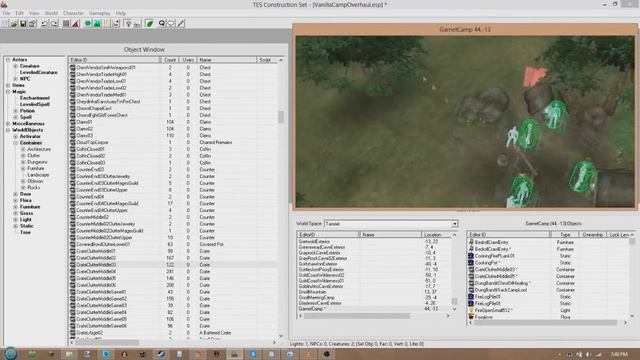Select the GarnetCamp cell in cell list

coord(373,309)
